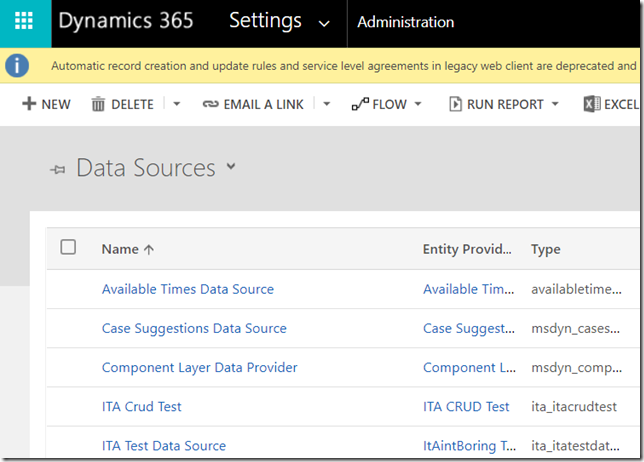Open ITA Crud Test record
Viewport: 644px width, 462px height.
[141, 407]
